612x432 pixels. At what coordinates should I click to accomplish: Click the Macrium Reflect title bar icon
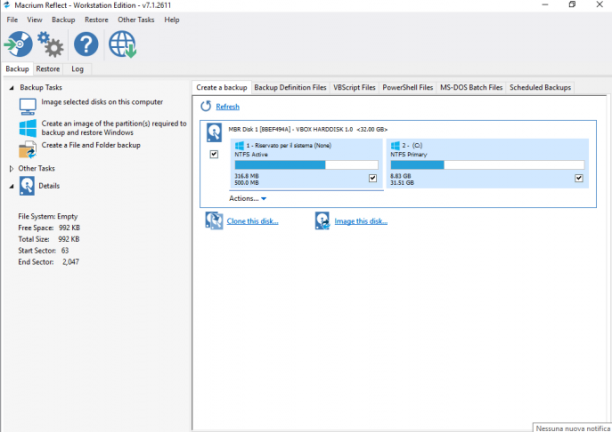(6, 5)
